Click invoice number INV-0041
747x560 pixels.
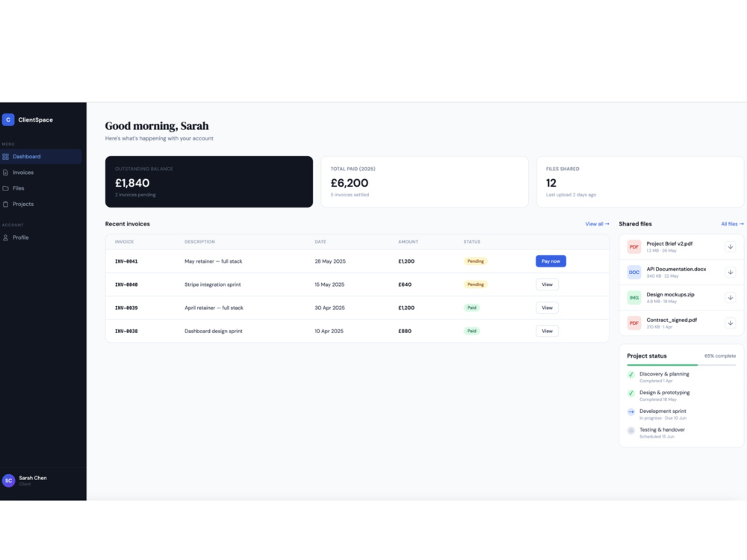pyautogui.click(x=126, y=261)
